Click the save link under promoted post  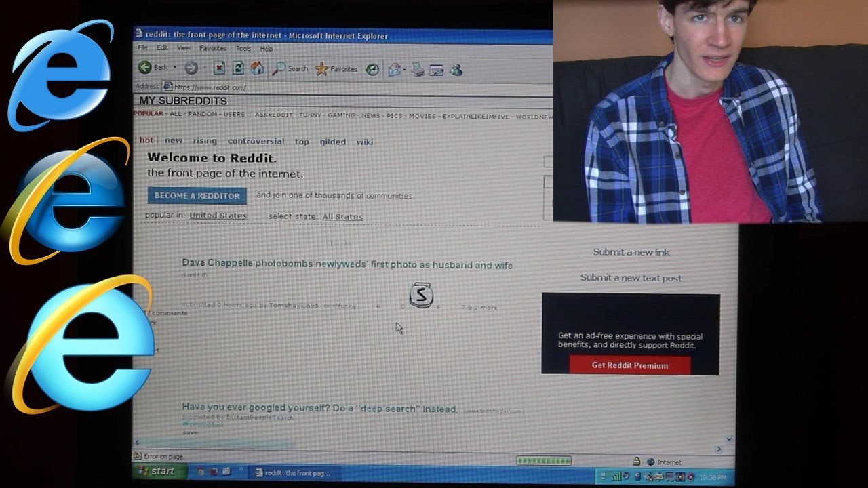point(190,432)
